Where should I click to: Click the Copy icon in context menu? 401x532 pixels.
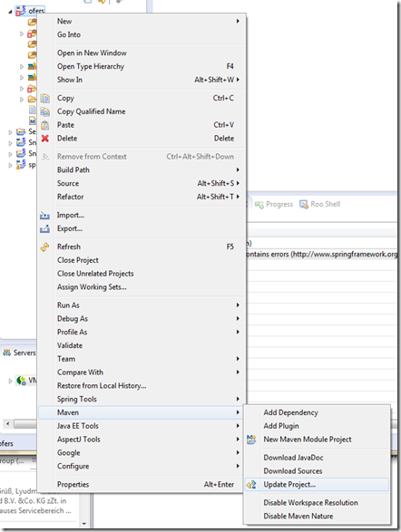point(44,99)
